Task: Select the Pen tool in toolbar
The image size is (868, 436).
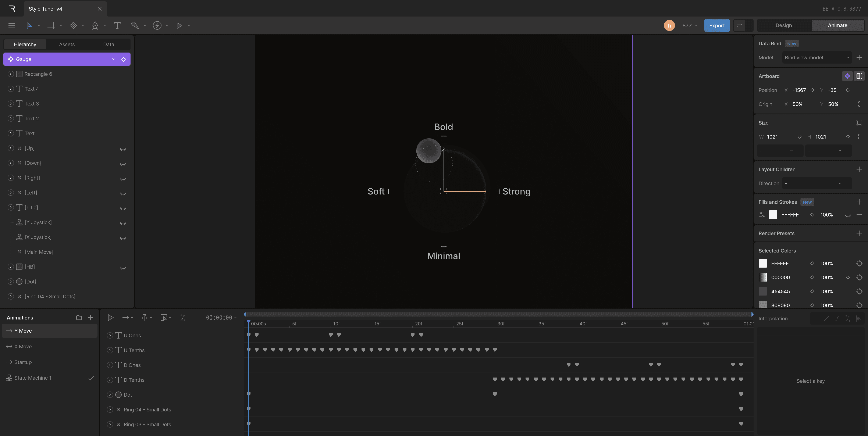Action: click(95, 26)
